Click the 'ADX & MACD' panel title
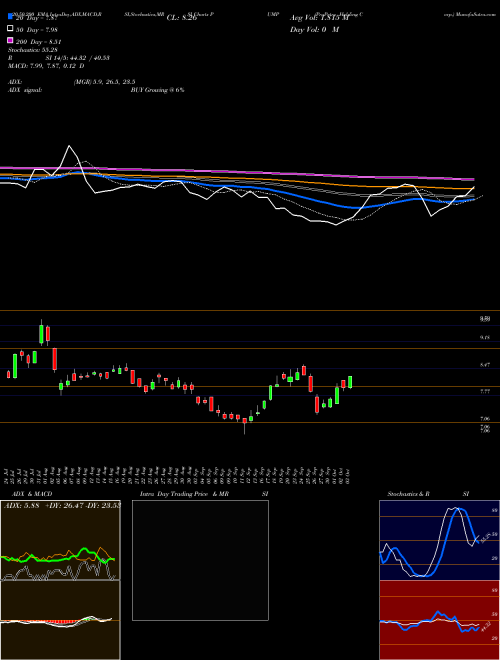This screenshot has width=500, height=660. tap(32, 494)
